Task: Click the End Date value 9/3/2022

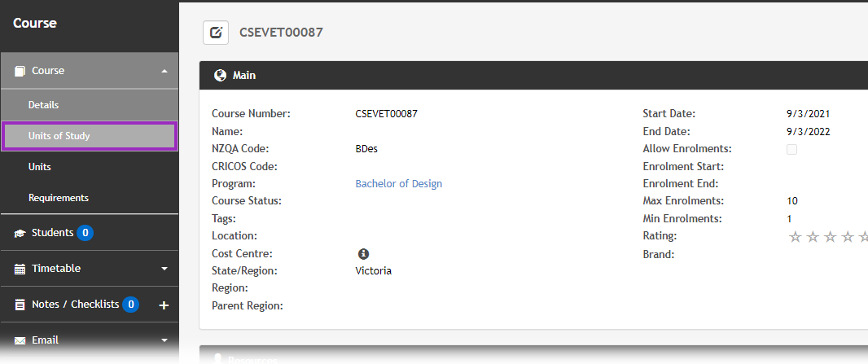Action: [x=809, y=132]
